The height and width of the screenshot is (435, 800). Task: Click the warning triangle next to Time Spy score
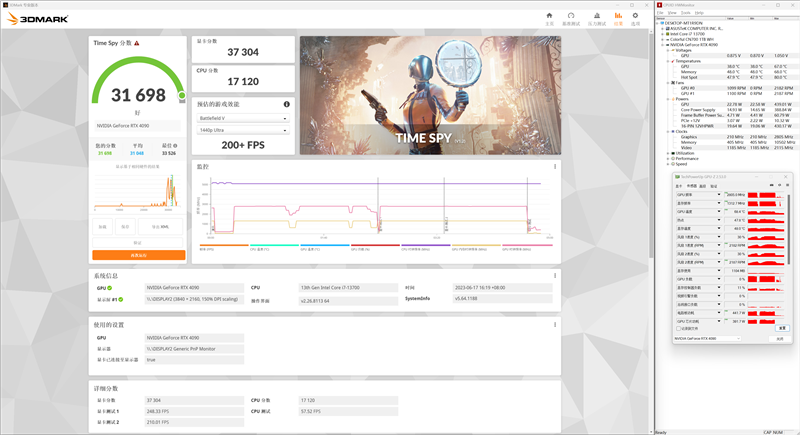[x=137, y=43]
